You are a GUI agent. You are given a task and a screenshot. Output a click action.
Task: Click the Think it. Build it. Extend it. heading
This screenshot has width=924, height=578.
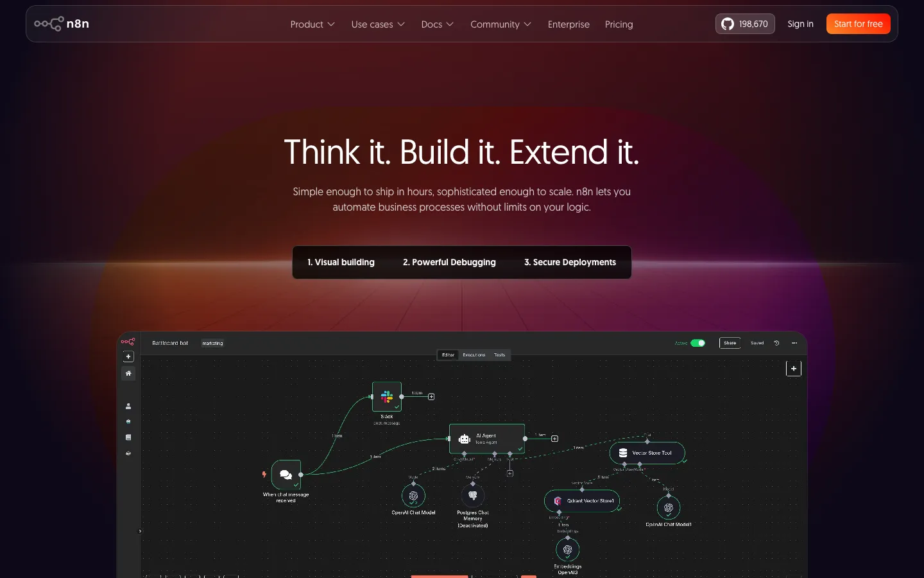pyautogui.click(x=462, y=152)
